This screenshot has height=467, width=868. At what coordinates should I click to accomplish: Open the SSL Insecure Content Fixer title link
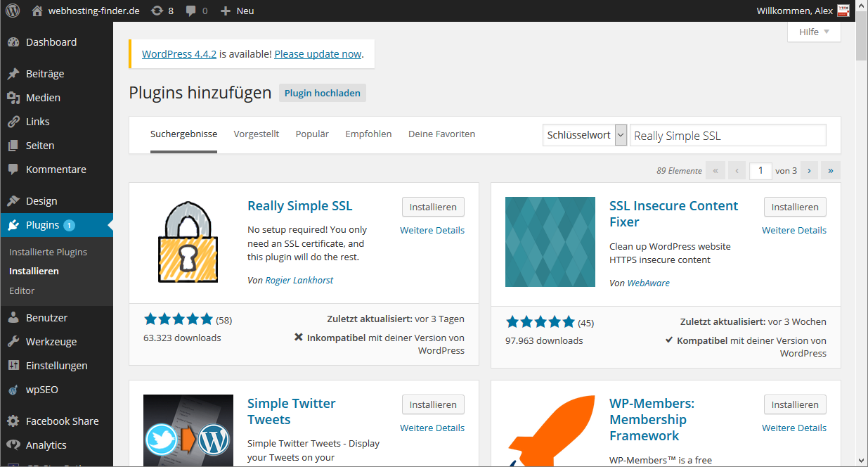click(x=674, y=214)
